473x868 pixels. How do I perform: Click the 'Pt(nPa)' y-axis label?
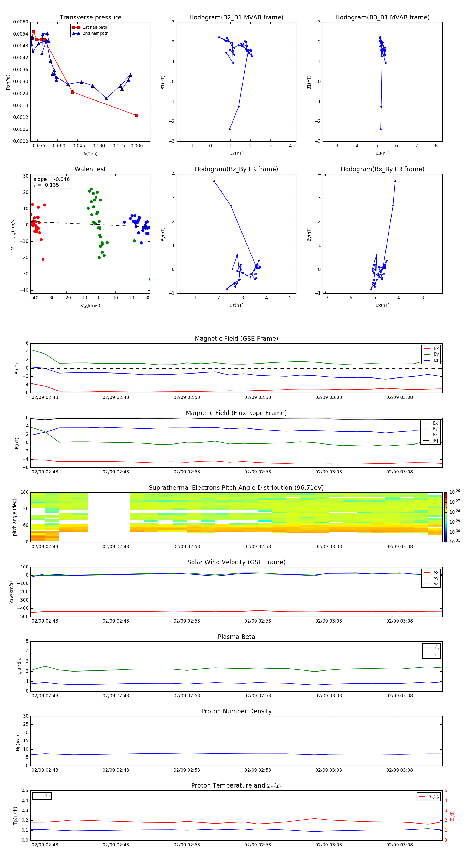click(8, 82)
